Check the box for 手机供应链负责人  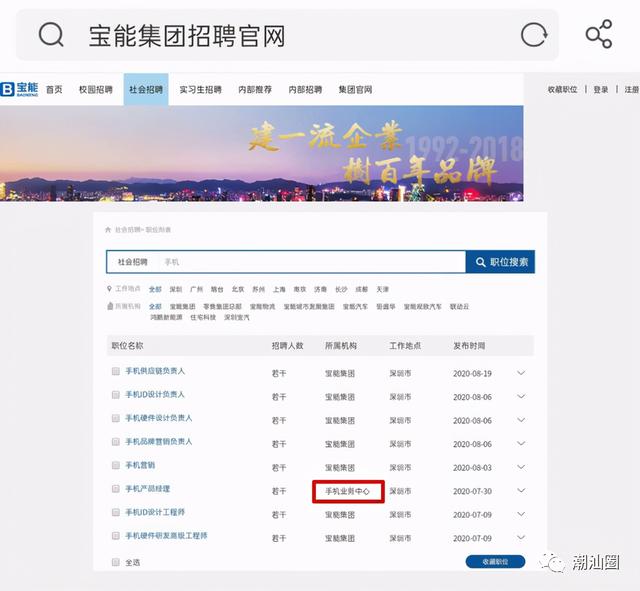pos(116,371)
